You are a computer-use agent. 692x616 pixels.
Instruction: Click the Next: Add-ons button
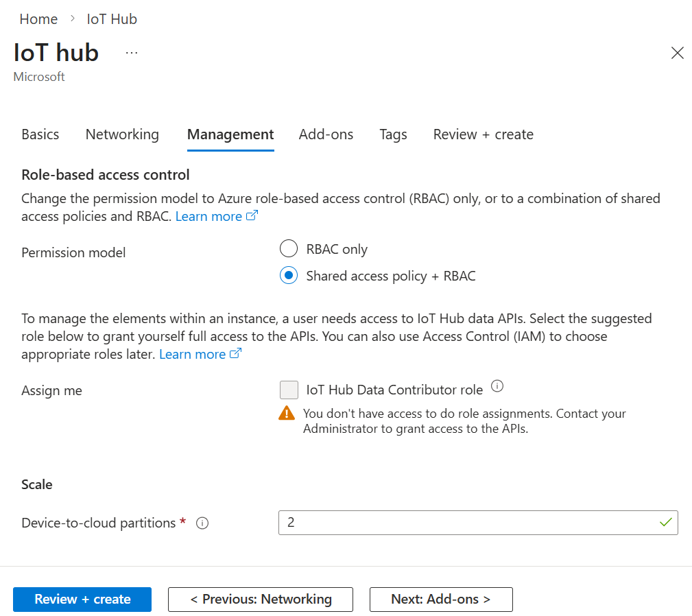[440, 599]
